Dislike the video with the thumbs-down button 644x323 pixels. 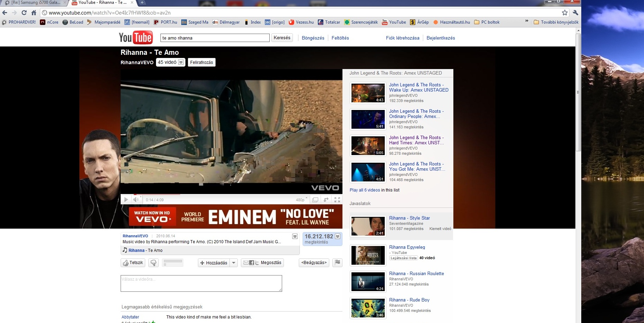(154, 263)
